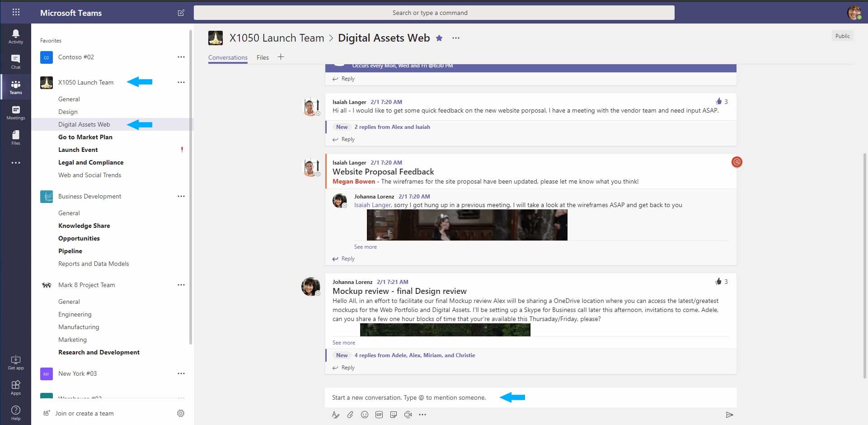Open the app launcher waffle icon
Viewport: 868px width, 425px height.
(x=16, y=12)
